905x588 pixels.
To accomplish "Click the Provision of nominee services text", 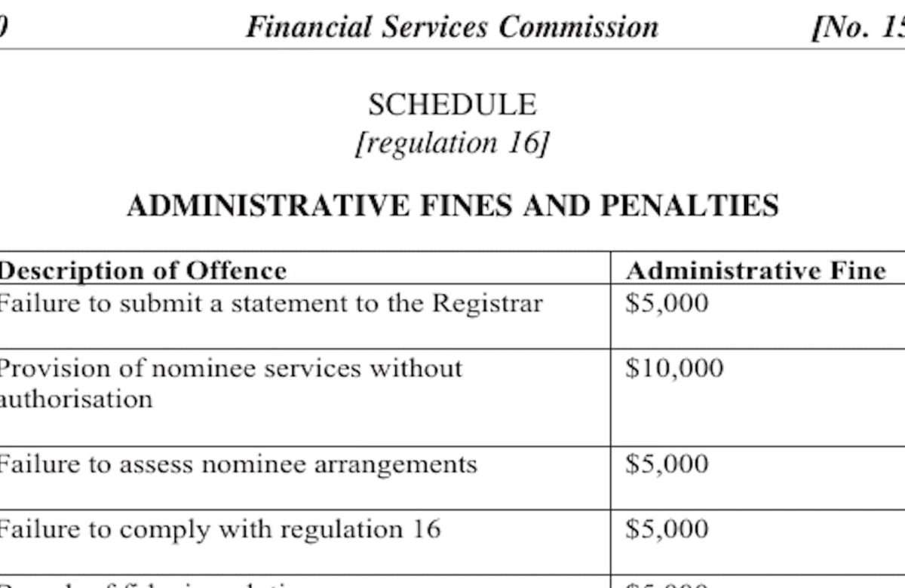I will pyautogui.click(x=230, y=369).
